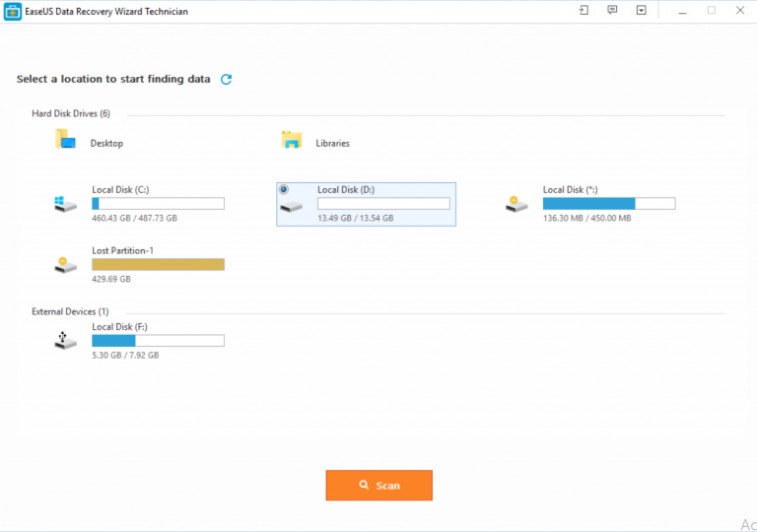Click the 'Local Disk (*:)' label
Image resolution: width=757 pixels, height=532 pixels.
[570, 190]
